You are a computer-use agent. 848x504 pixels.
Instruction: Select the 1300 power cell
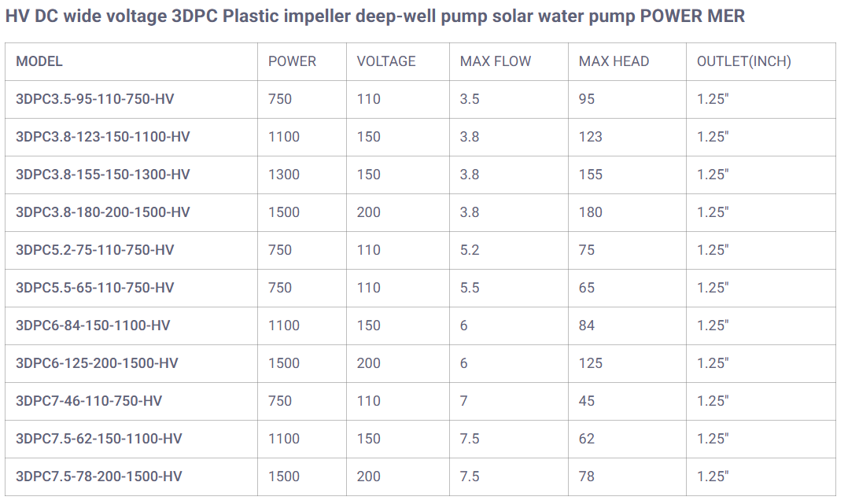(284, 175)
